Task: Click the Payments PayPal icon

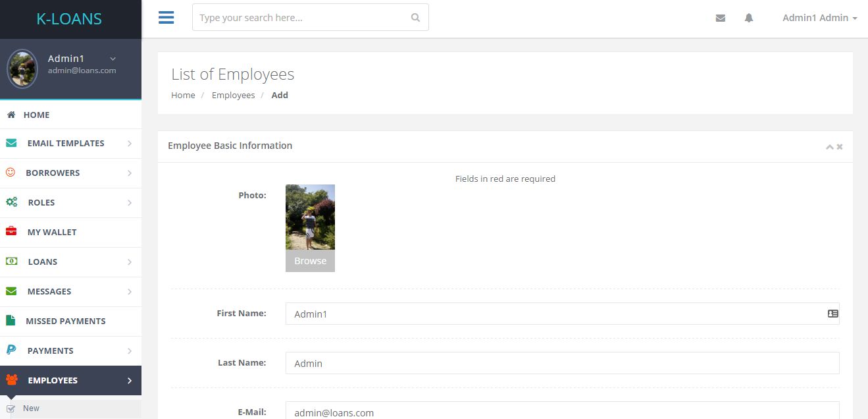Action: 11,350
